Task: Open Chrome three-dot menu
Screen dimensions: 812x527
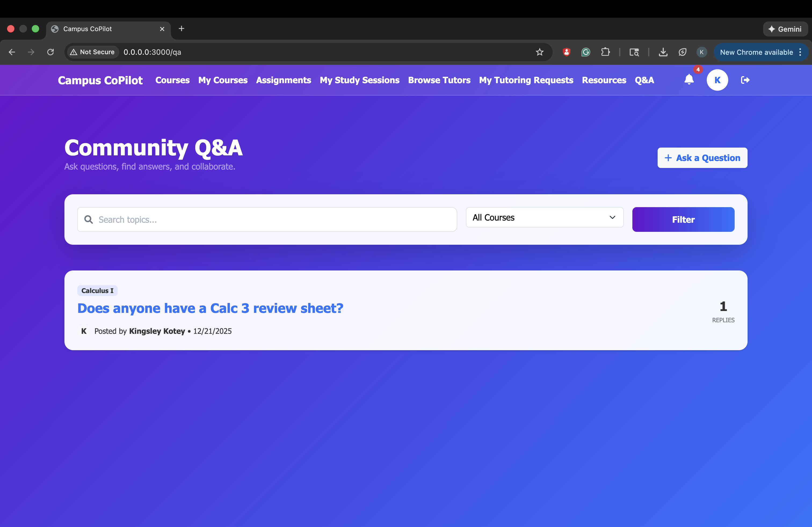Action: point(800,52)
